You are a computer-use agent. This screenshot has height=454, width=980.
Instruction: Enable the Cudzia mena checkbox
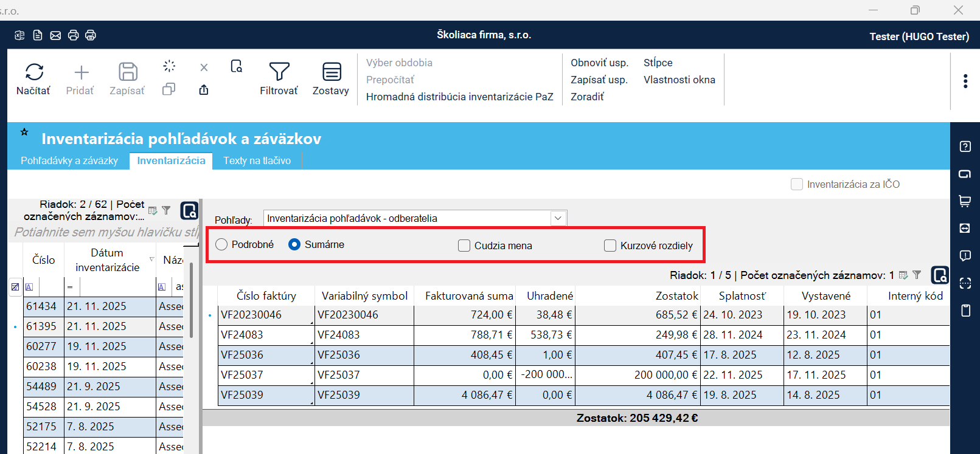pyautogui.click(x=464, y=246)
